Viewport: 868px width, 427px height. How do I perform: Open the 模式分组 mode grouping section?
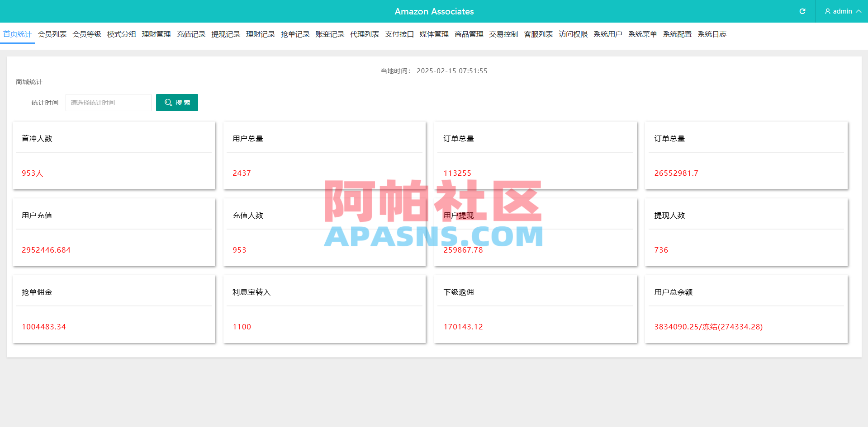[x=121, y=34]
